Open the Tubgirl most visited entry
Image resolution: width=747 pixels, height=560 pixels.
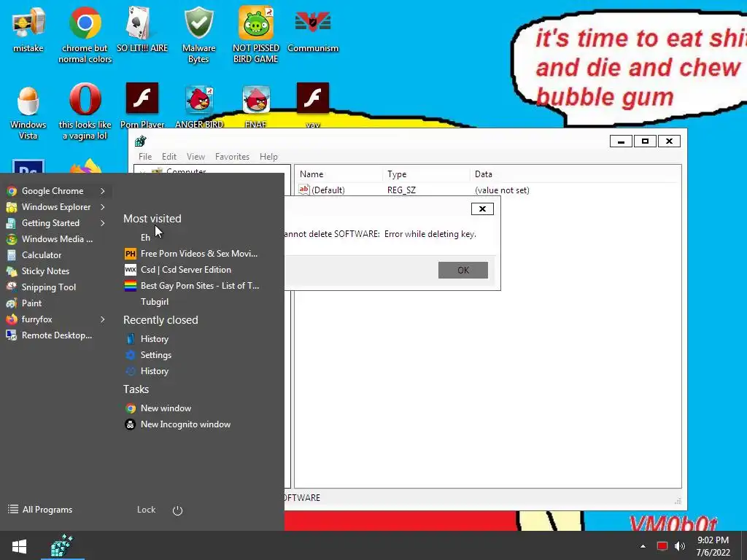click(x=155, y=302)
